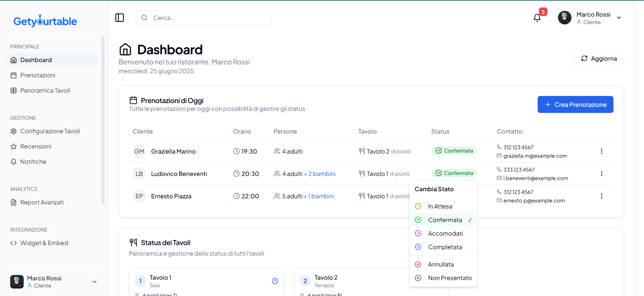
Task: Click the 19:30 time cell
Action: (x=245, y=151)
